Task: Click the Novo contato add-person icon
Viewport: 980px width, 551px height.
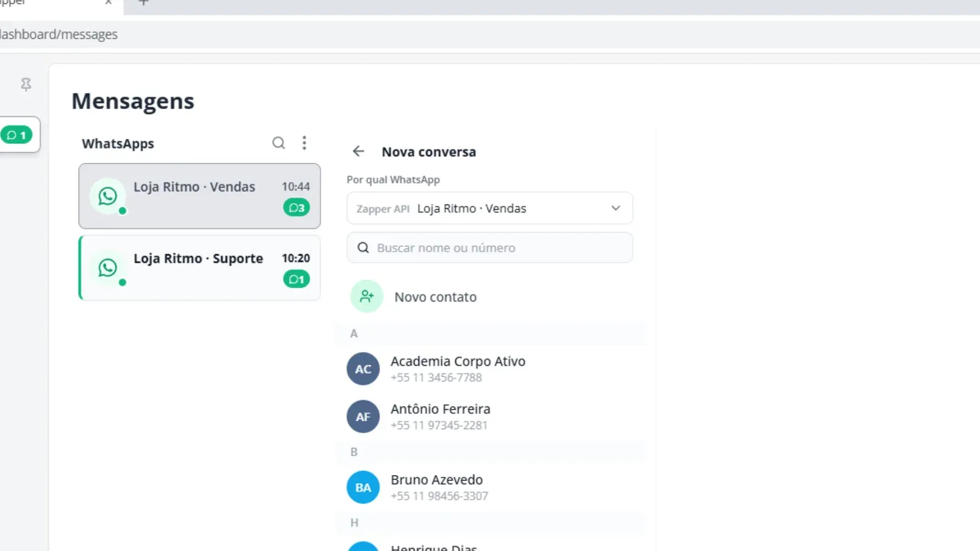Action: [367, 296]
